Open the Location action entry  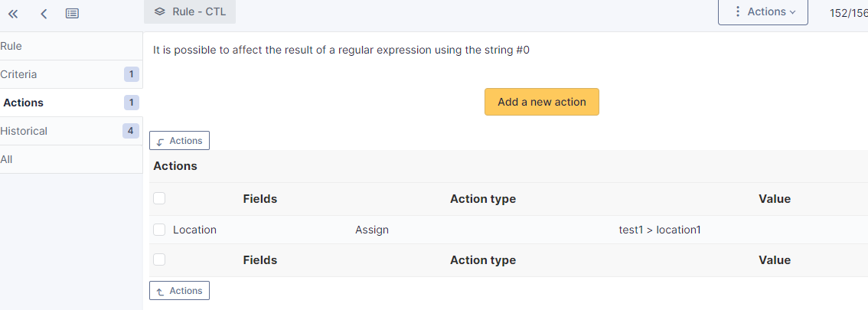(194, 230)
